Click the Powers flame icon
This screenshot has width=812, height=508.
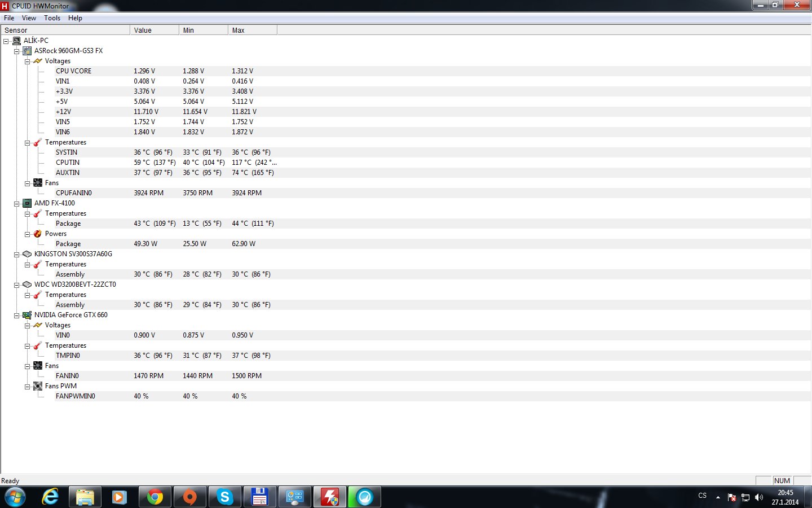pyautogui.click(x=38, y=234)
